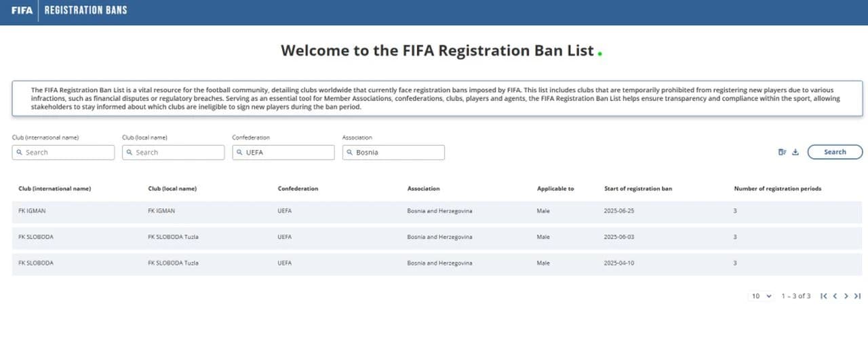Screen dimensions: 868x350
Task: Go to the previous results page
Action: click(x=835, y=296)
